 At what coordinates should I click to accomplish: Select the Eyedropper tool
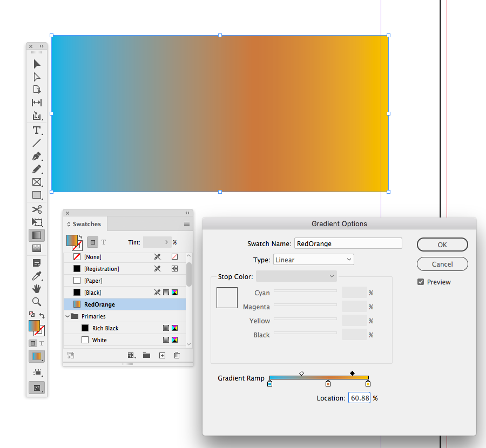click(x=37, y=276)
